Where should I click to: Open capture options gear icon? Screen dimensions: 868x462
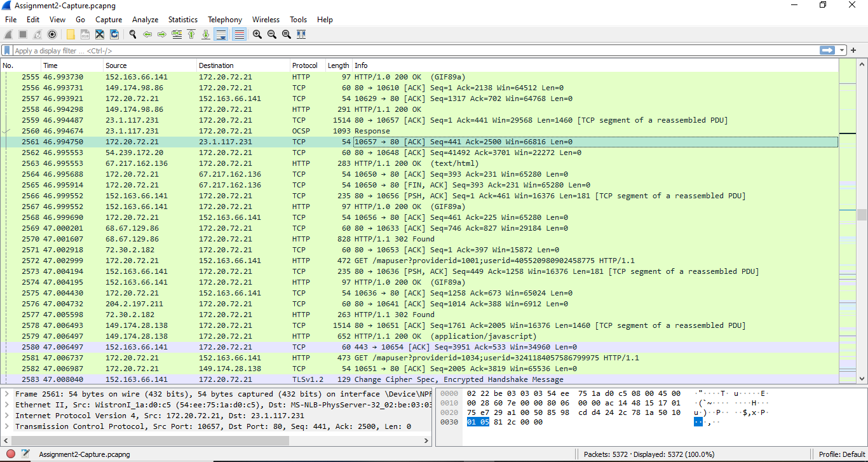point(52,34)
